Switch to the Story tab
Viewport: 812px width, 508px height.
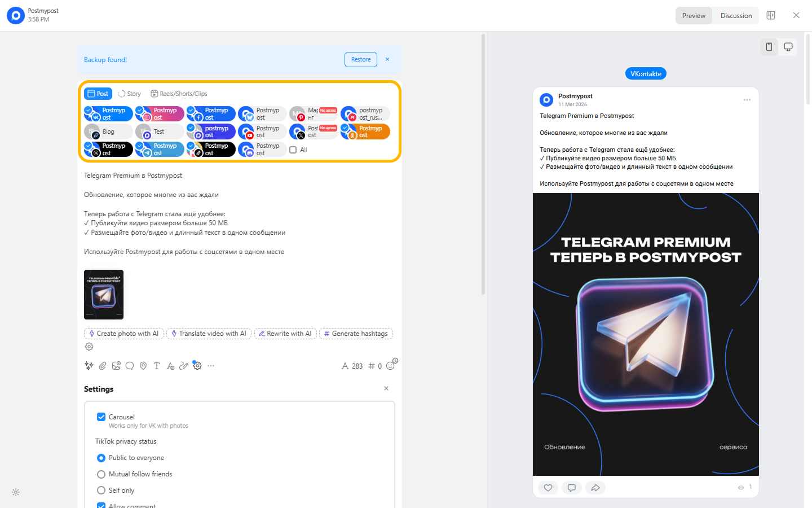129,94
